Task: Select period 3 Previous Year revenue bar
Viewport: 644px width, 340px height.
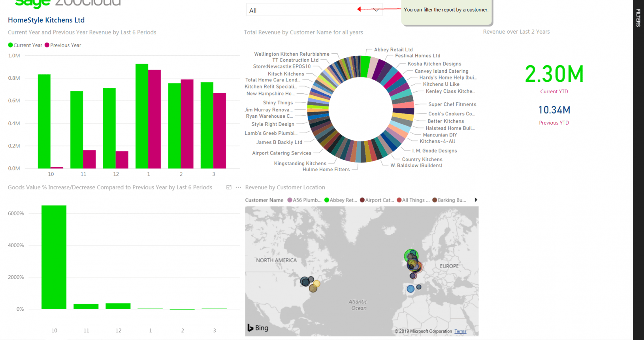Action: (x=220, y=130)
